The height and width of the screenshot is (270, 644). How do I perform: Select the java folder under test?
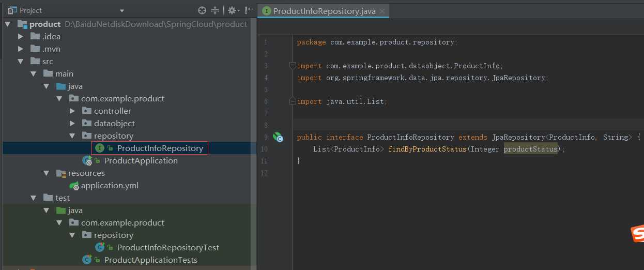[75, 210]
